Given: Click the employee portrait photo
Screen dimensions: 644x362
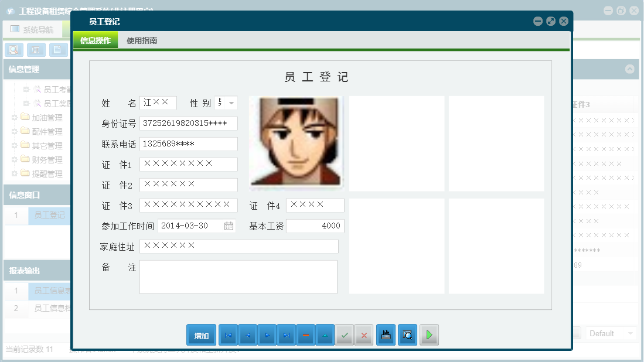Looking at the screenshot, I should [296, 142].
